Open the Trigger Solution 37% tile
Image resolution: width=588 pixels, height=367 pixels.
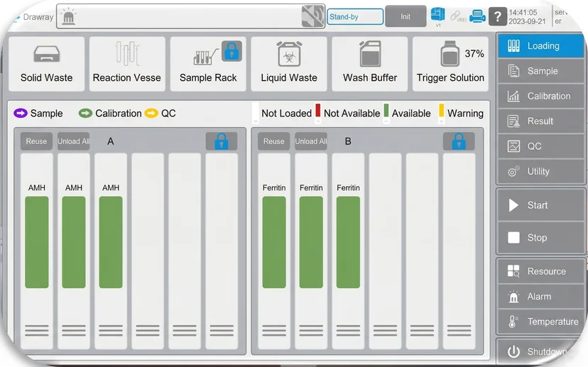450,64
